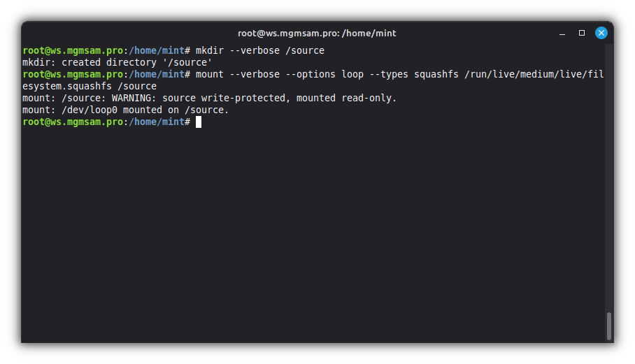Minimize the terminal window
Image resolution: width=635 pixels, height=364 pixels.
click(562, 33)
